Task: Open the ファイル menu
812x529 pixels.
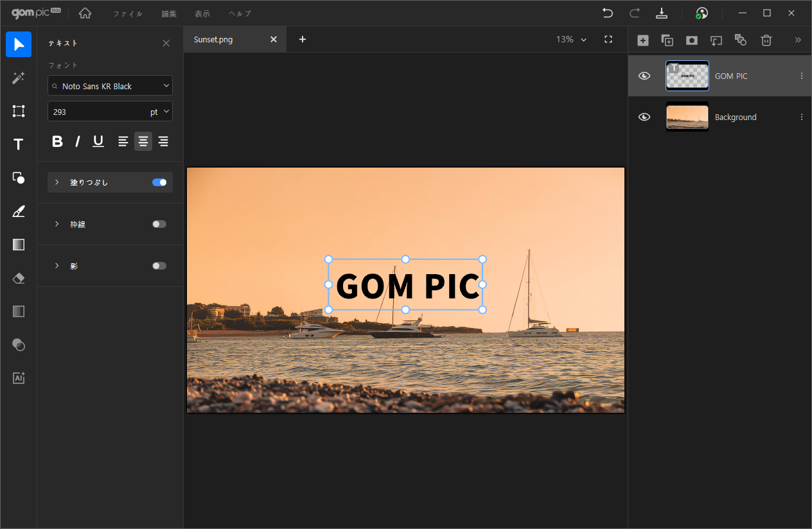Action: click(127, 13)
